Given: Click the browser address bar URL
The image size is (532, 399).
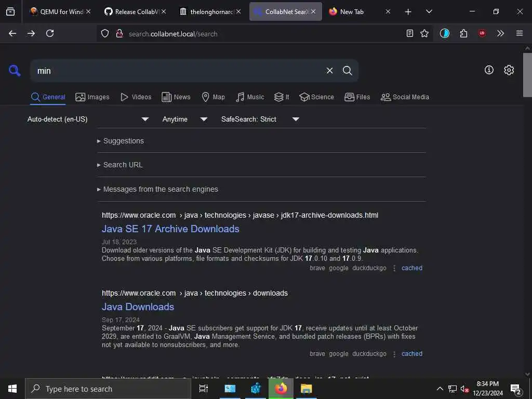Looking at the screenshot, I should (x=173, y=34).
